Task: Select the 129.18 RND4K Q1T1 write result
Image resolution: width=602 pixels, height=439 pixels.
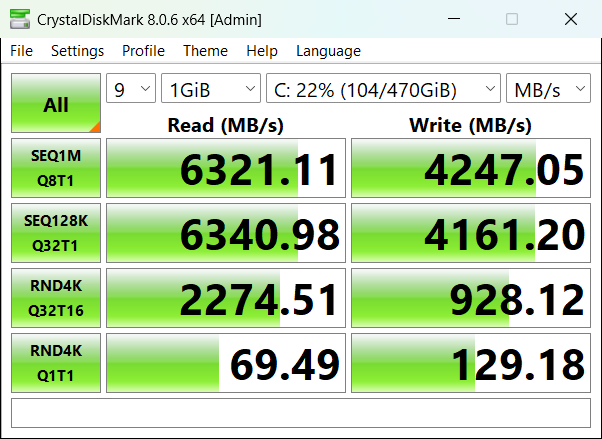Action: click(471, 363)
